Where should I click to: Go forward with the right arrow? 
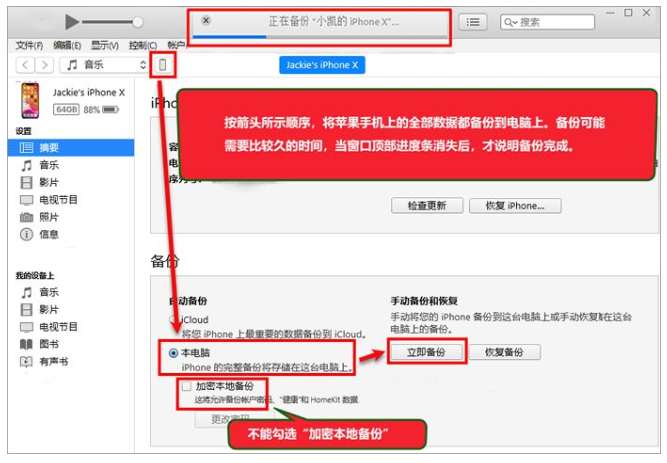pyautogui.click(x=44, y=65)
